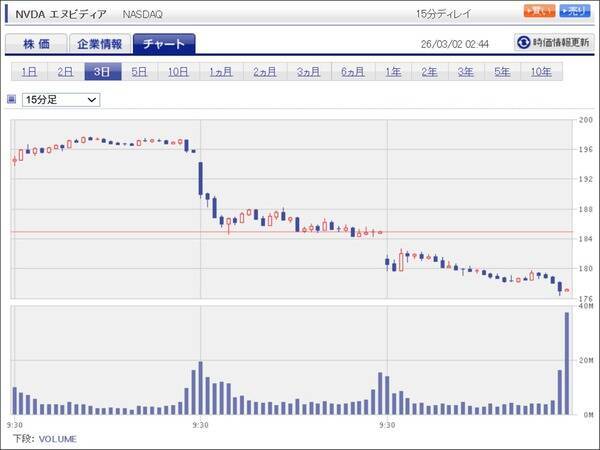Click the 26/03/02 02:44 timestamp
600x450 pixels.
[455, 44]
